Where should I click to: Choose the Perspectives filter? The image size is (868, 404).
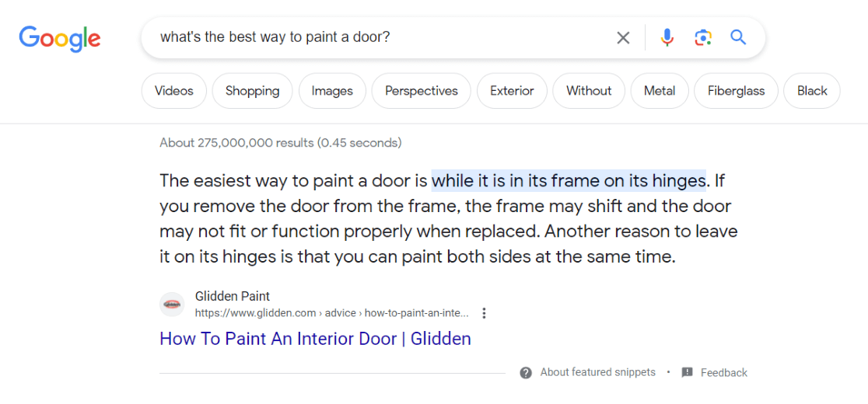421,91
